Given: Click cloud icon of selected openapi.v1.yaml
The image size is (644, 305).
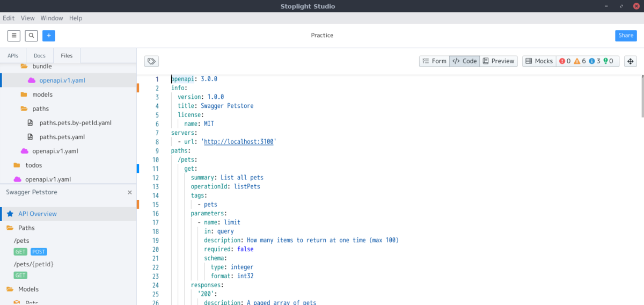Looking at the screenshot, I should pos(31,81).
